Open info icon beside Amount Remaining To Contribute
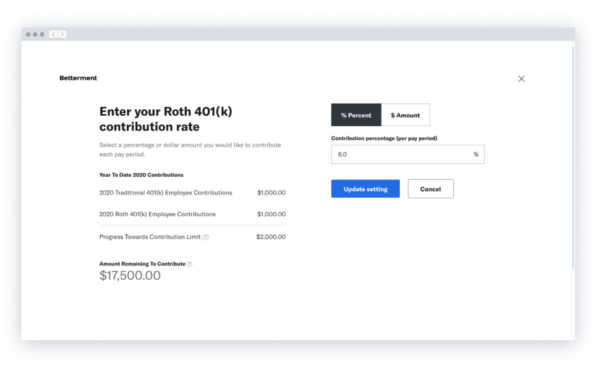 (190, 264)
